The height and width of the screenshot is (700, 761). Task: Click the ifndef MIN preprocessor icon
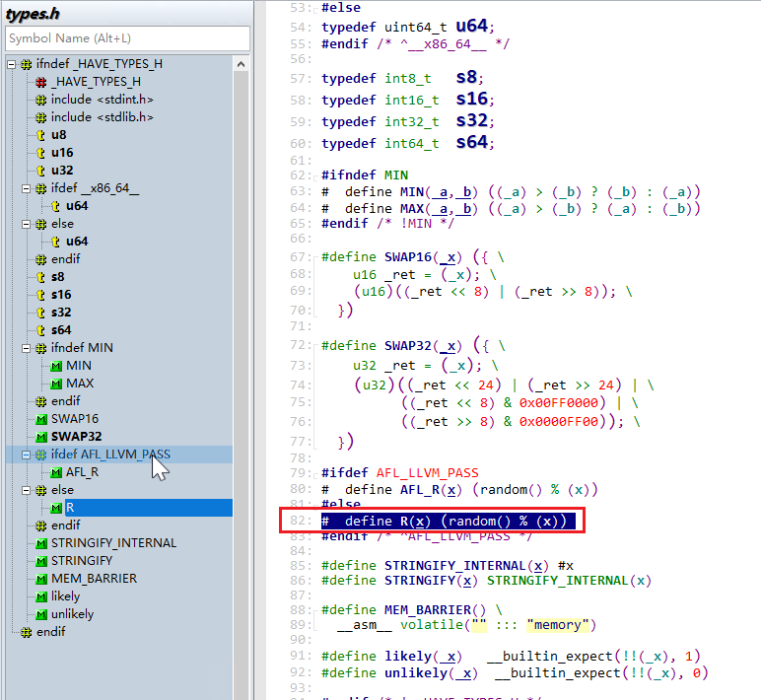pos(41,348)
